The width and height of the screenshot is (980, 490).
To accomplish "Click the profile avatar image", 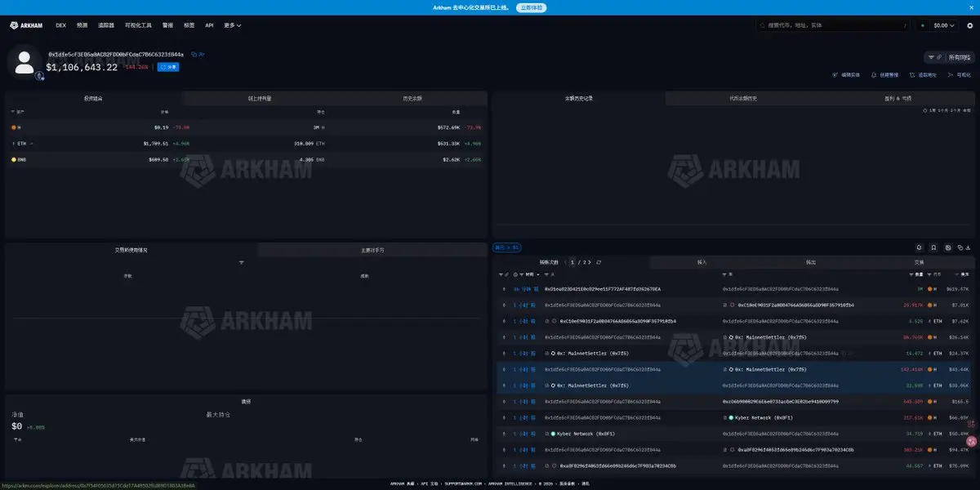I will click(x=25, y=63).
